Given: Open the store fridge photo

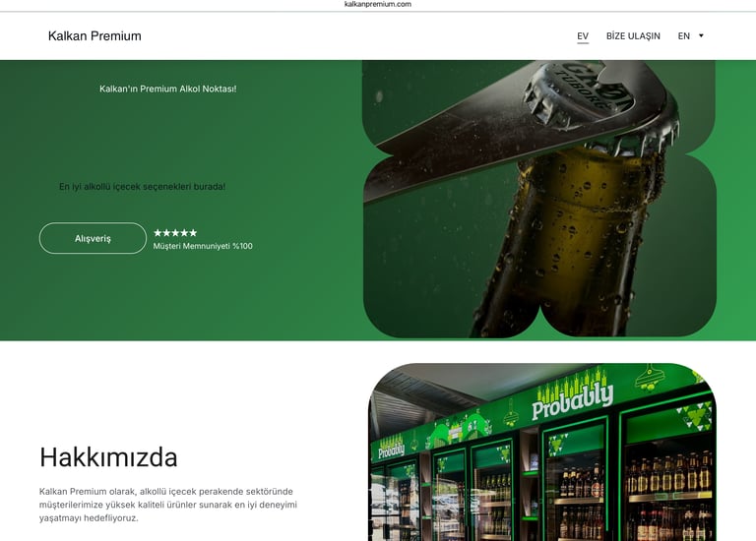Looking at the screenshot, I should point(542,451).
